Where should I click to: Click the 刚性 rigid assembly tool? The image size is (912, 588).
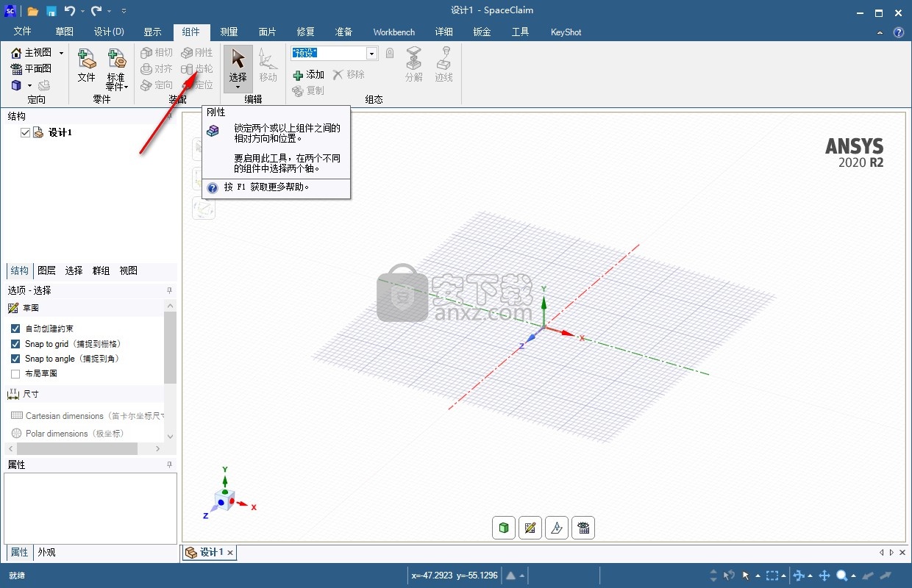[197, 53]
